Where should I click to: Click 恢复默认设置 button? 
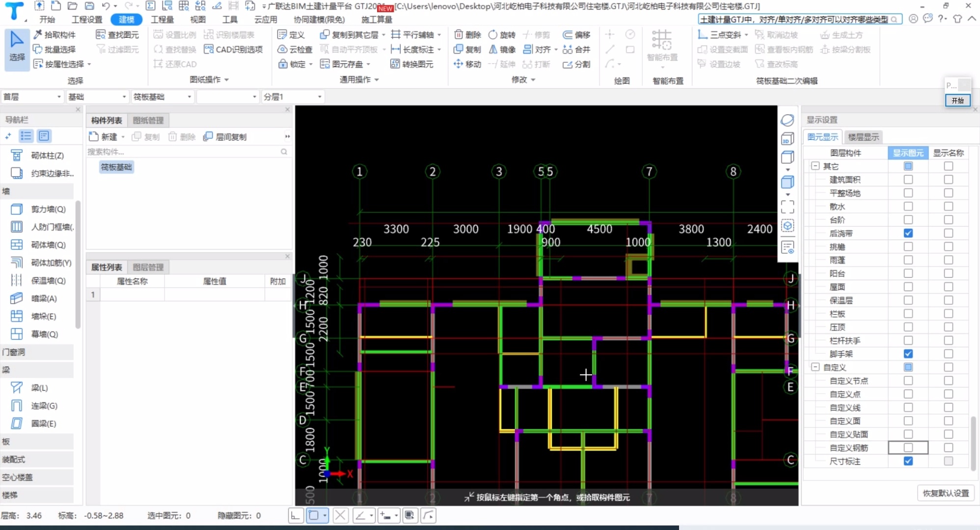click(x=946, y=493)
